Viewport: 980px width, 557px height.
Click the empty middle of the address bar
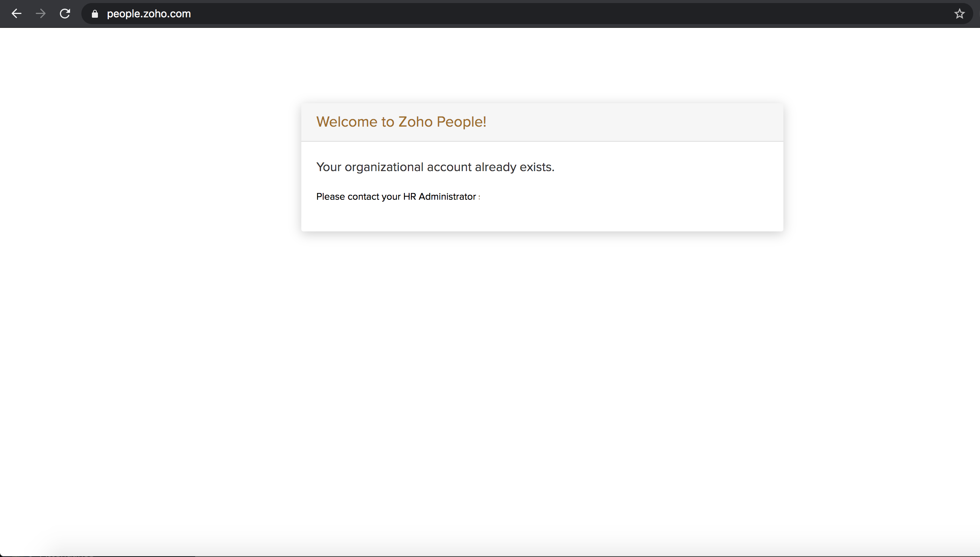point(535,14)
